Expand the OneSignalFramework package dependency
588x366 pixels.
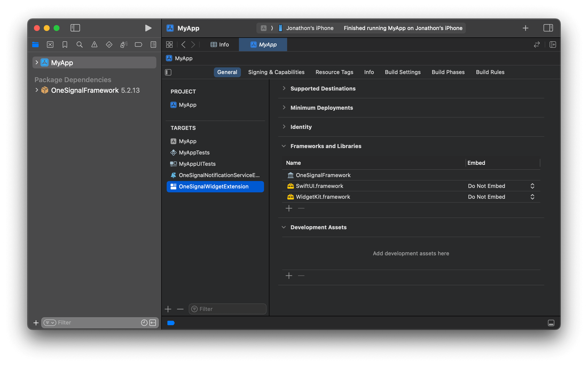pos(37,90)
